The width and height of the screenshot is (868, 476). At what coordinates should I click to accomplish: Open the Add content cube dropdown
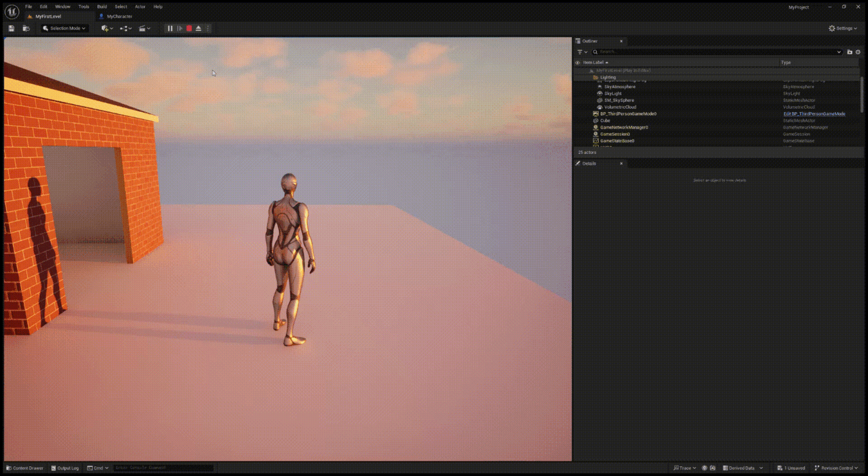(107, 28)
